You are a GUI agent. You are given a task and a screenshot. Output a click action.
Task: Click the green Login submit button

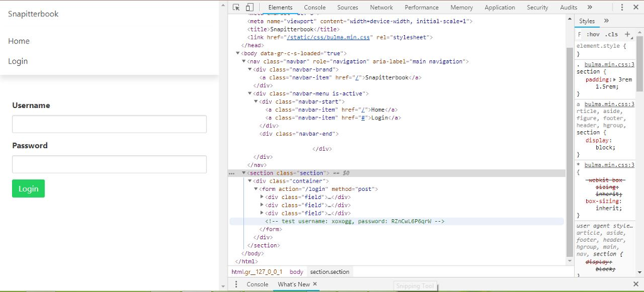28,188
